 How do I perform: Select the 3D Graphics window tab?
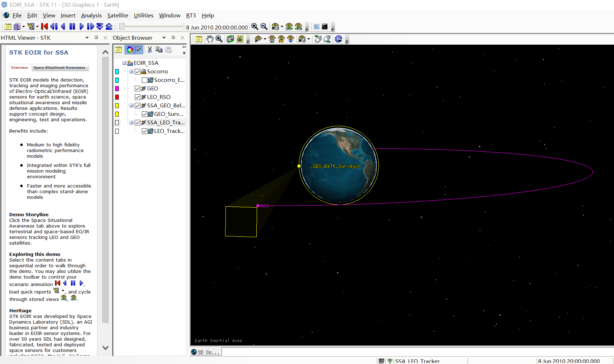(x=206, y=352)
